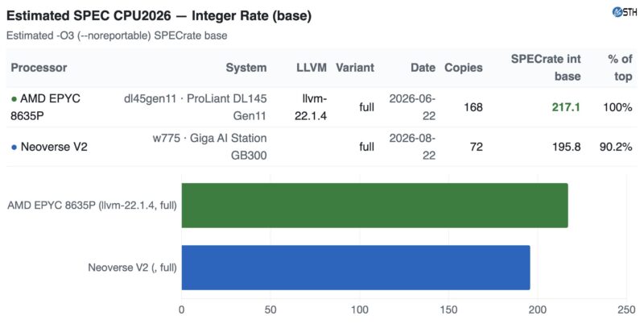Screen dimensions: 644x324
Task: Click the copies value 168
Action: [473, 107]
